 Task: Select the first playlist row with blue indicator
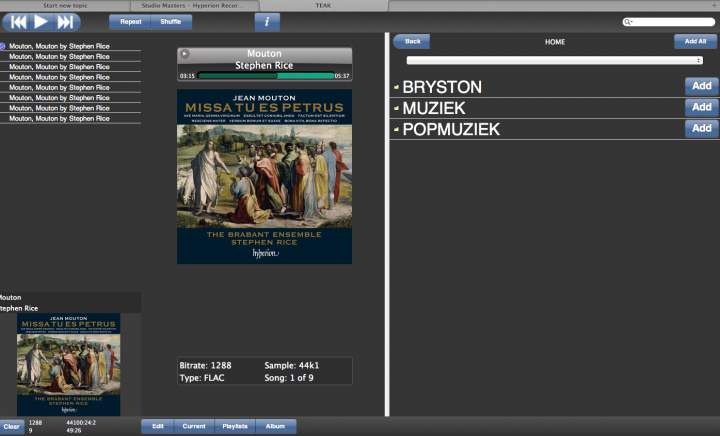coord(70,46)
